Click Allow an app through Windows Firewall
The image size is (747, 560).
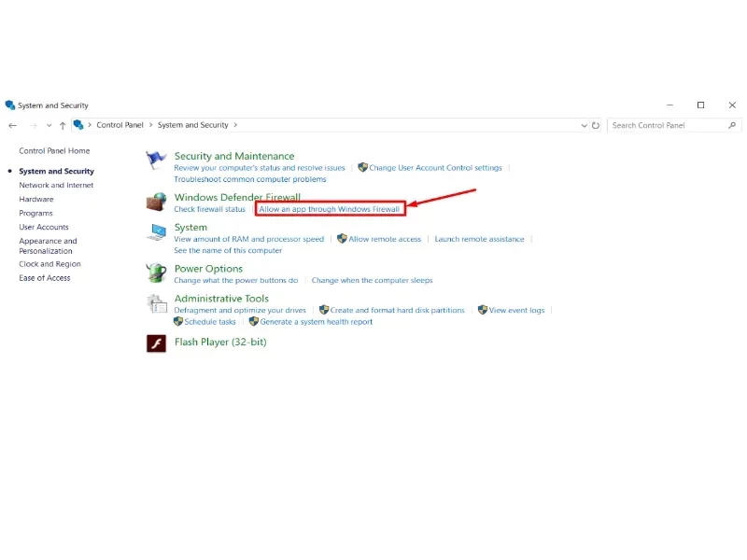coord(330,209)
